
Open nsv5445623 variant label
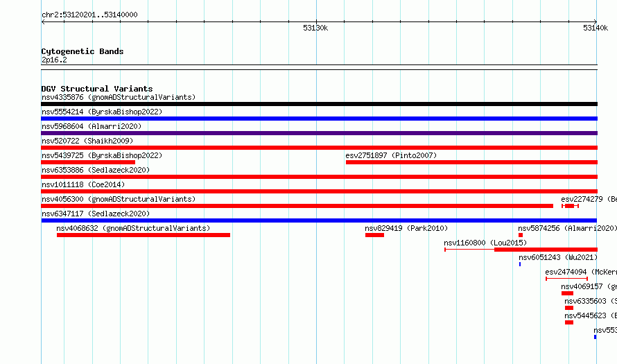pyautogui.click(x=590, y=315)
